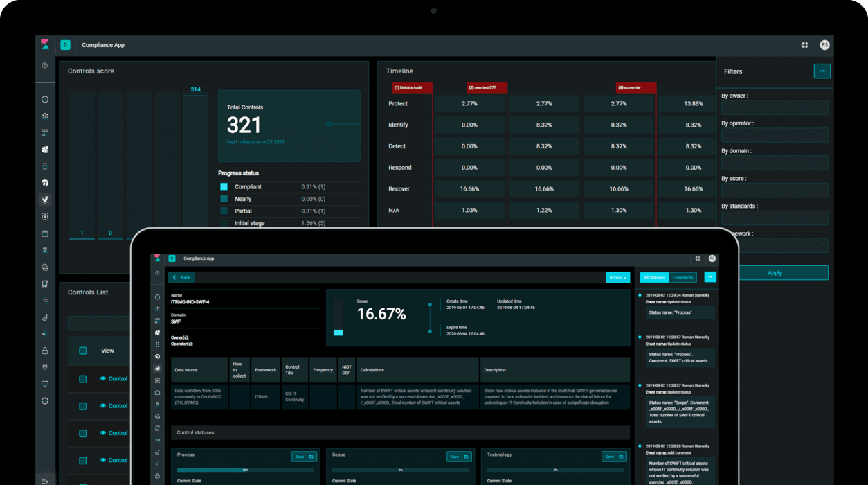The width and height of the screenshot is (868, 485).
Task: Click the green D space icon beside Compliance App
Action: [65, 45]
